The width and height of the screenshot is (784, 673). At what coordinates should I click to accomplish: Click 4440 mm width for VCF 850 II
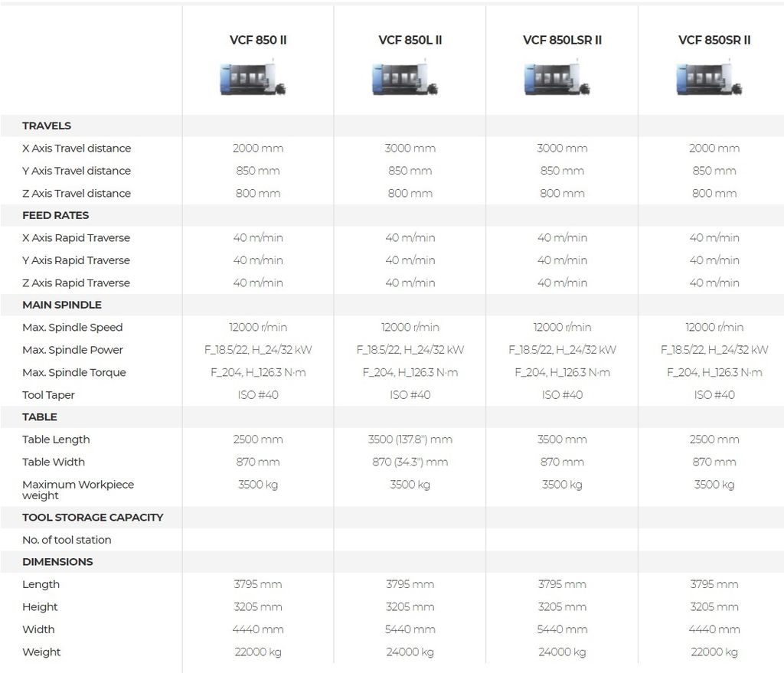point(258,629)
